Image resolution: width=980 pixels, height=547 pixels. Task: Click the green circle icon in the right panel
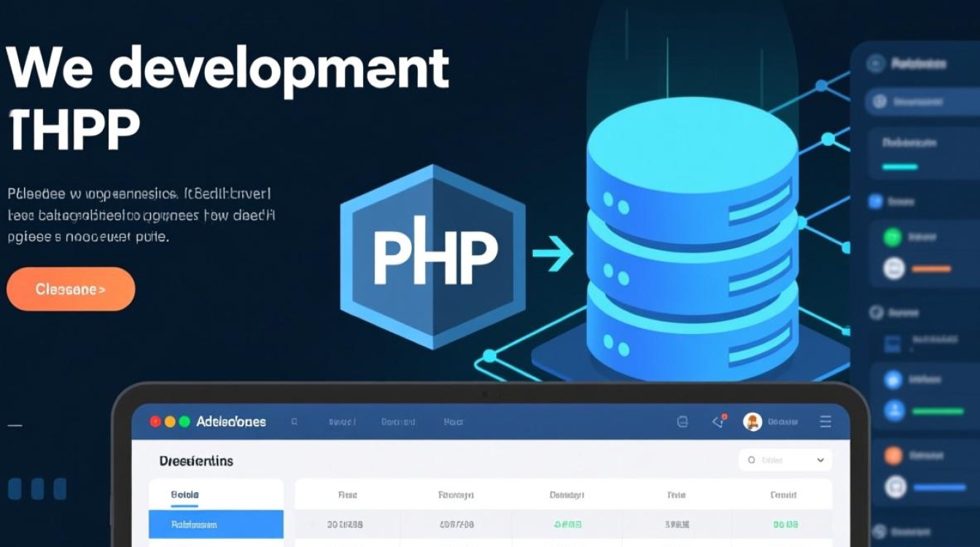click(x=893, y=237)
